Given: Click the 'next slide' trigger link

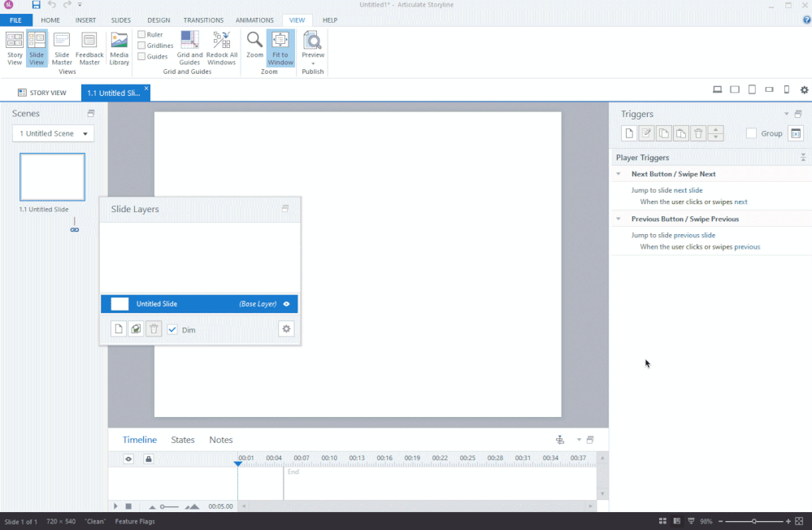Looking at the screenshot, I should click(688, 190).
